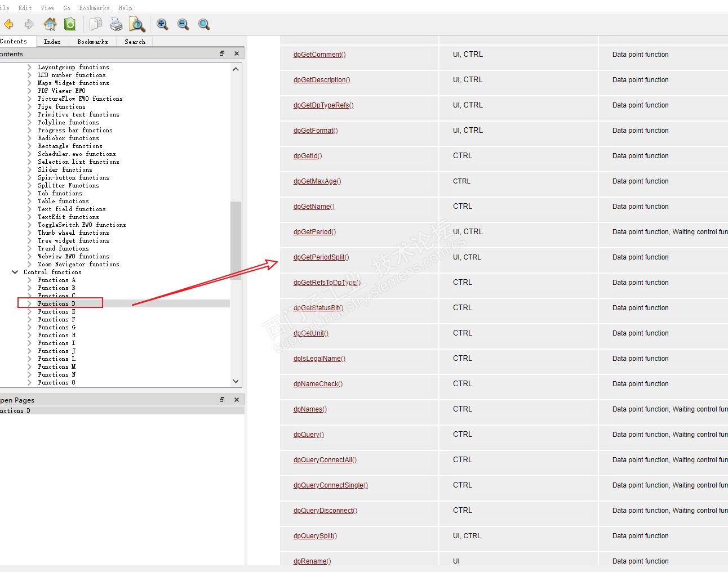Click the contents tree scroll-up arrow
This screenshot has height=572, width=728.
tap(236, 69)
